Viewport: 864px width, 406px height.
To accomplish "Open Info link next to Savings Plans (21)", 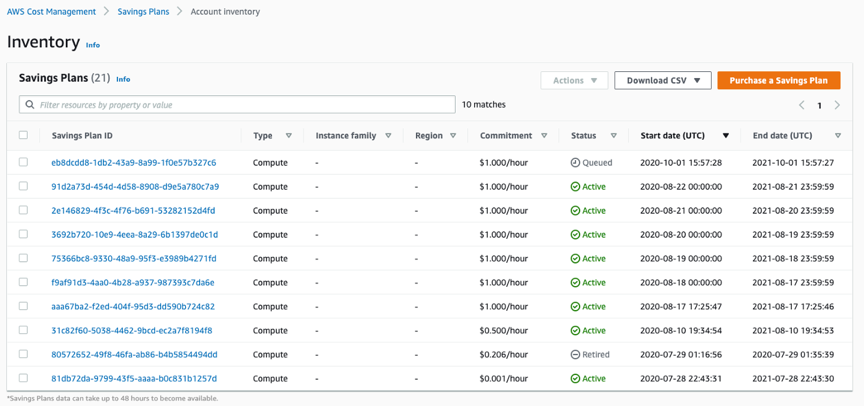I will point(123,79).
